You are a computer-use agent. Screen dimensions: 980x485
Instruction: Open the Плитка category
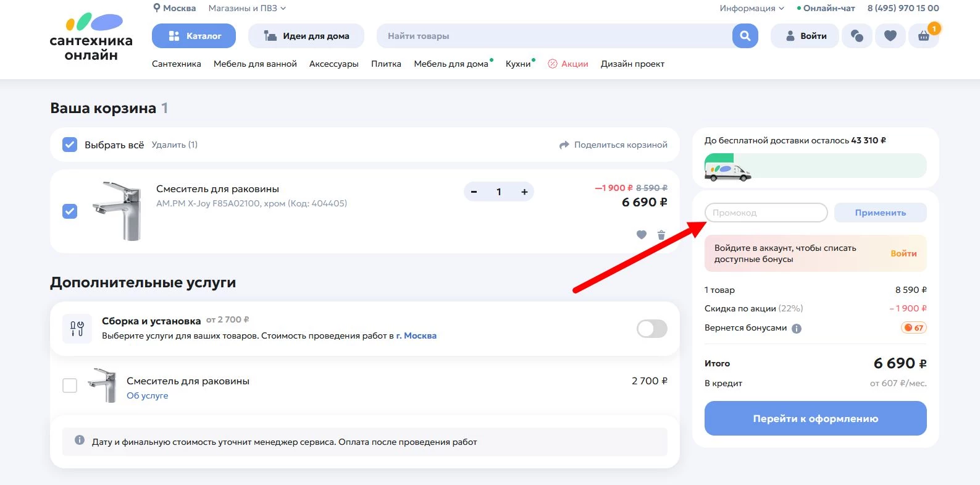coord(386,64)
